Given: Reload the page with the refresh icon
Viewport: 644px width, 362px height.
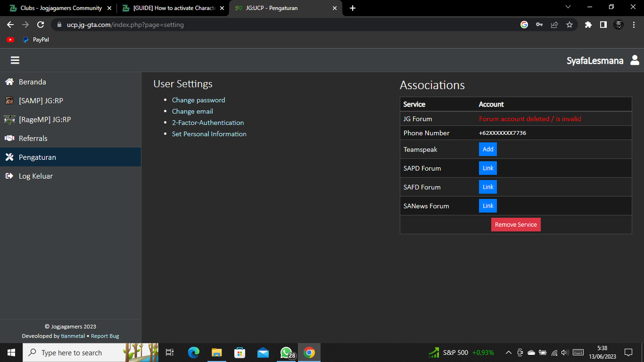Looking at the screenshot, I should click(41, 25).
